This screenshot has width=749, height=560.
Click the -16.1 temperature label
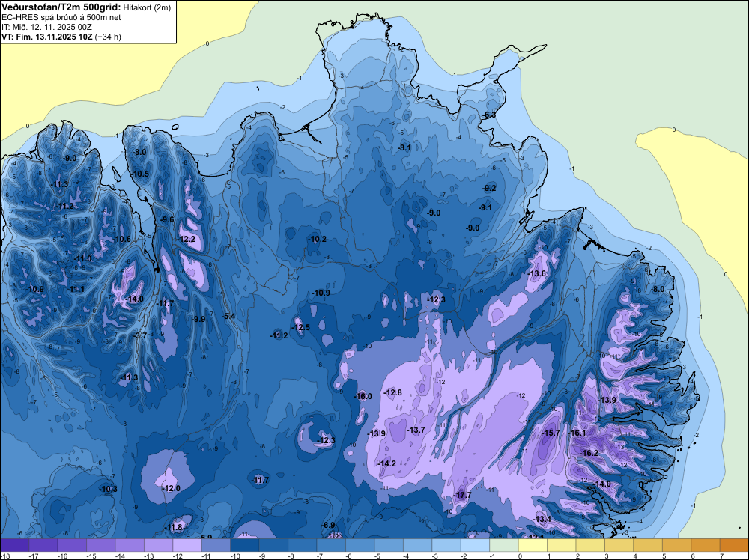[577, 433]
